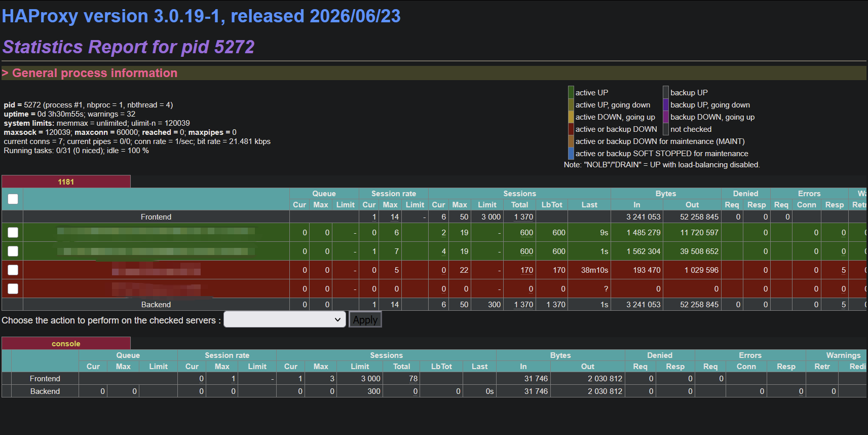The image size is (868, 435).
Task: Click the 600 total sessions of first server
Action: (526, 233)
